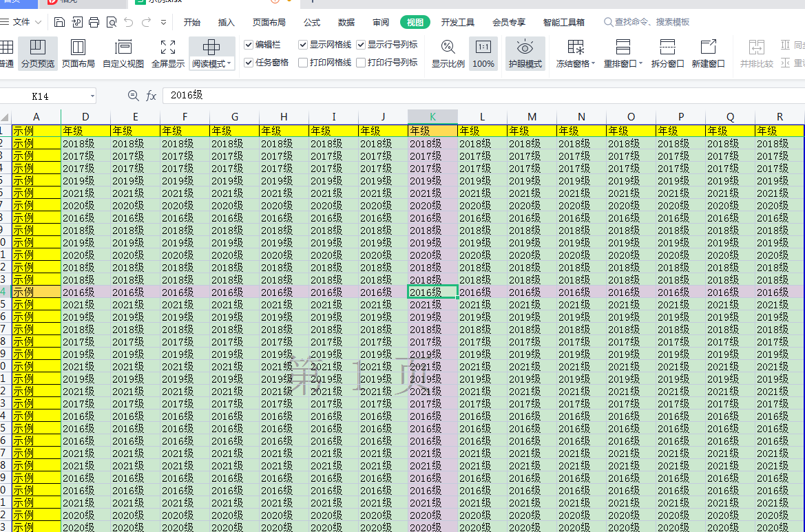Click the search magnifier icon in ribbon
The height and width of the screenshot is (532, 805).
[x=608, y=22]
